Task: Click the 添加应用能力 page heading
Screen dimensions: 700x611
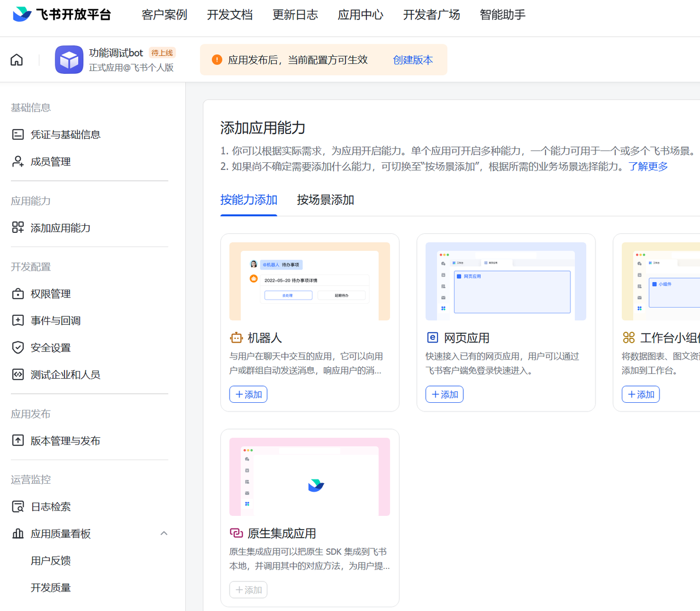Action: [262, 128]
